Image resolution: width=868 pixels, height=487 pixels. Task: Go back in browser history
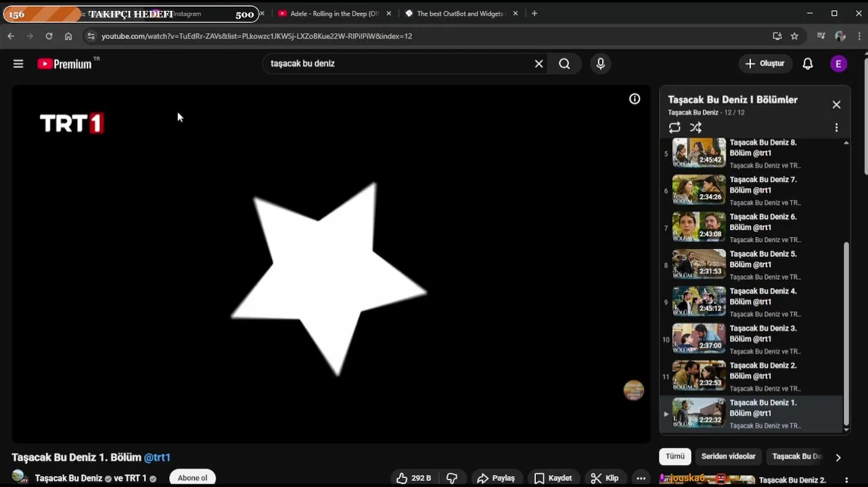tap(11, 36)
